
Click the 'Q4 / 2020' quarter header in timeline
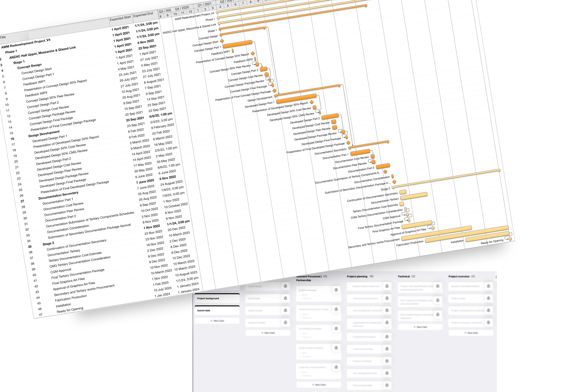click(182, 8)
